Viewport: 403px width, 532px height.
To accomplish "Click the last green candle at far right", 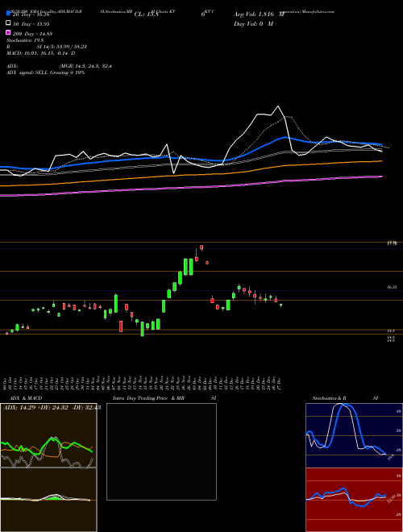I will click(280, 305).
